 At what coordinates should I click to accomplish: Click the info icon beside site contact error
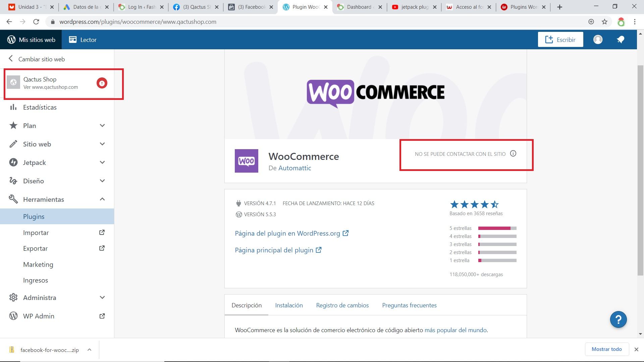click(513, 154)
